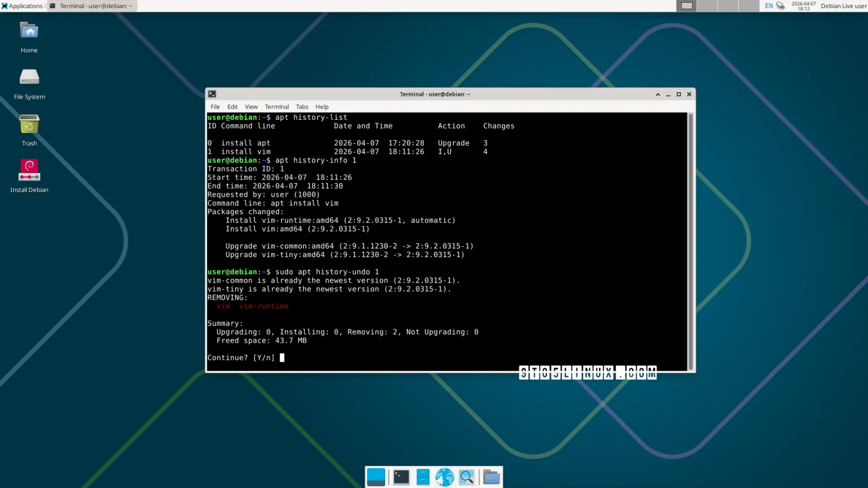
Task: Open Web Browser globe icon in dock
Action: 444,477
